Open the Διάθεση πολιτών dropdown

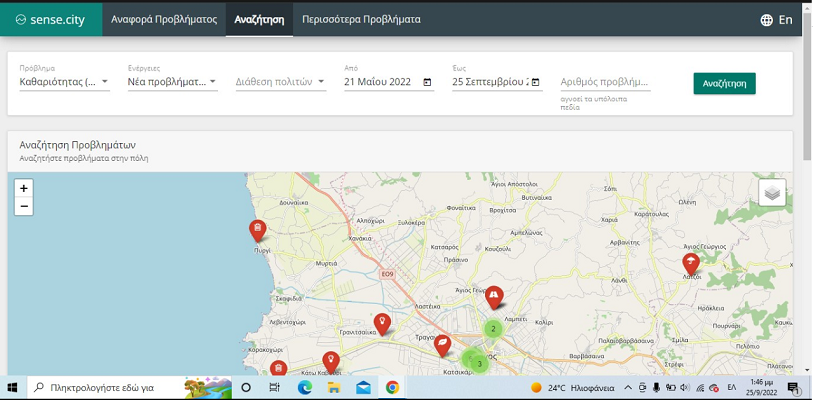click(x=280, y=82)
